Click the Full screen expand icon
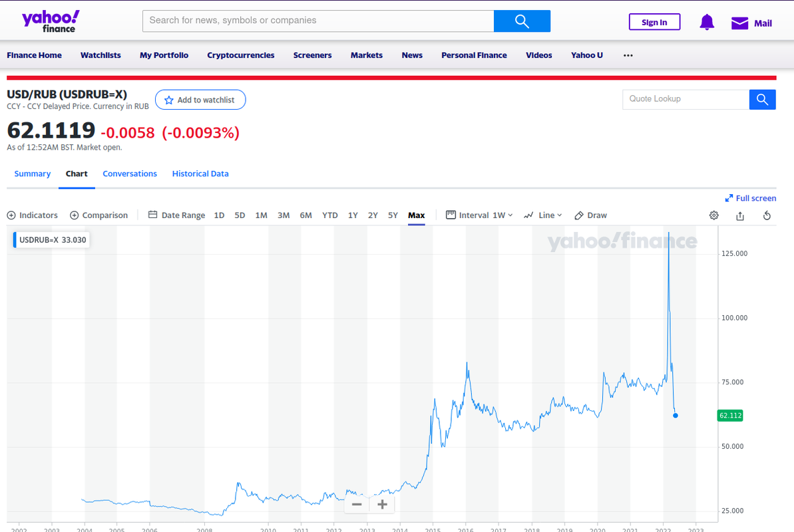The width and height of the screenshot is (794, 532). [x=729, y=198]
